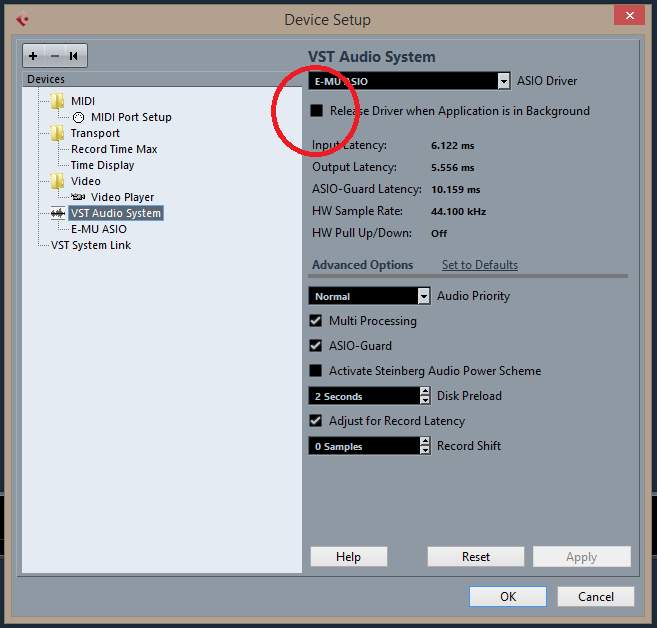Click the 2 Seconds Disk Preload field
This screenshot has height=628, width=657.
[364, 396]
